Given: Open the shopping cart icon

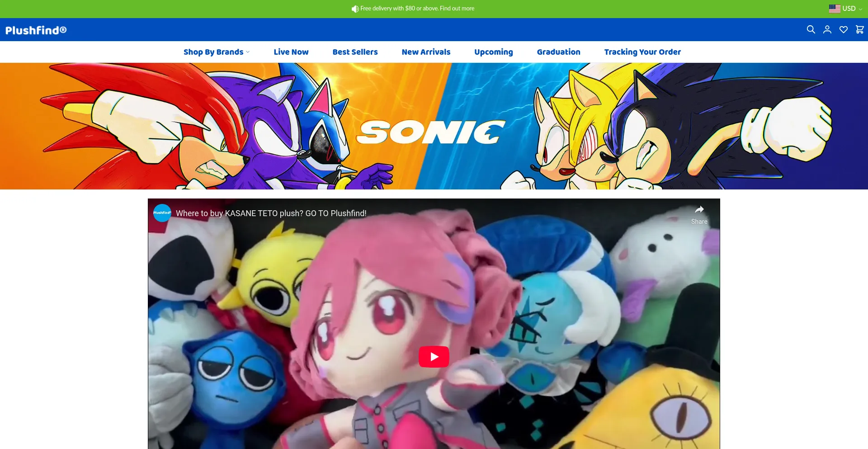Looking at the screenshot, I should coord(859,30).
